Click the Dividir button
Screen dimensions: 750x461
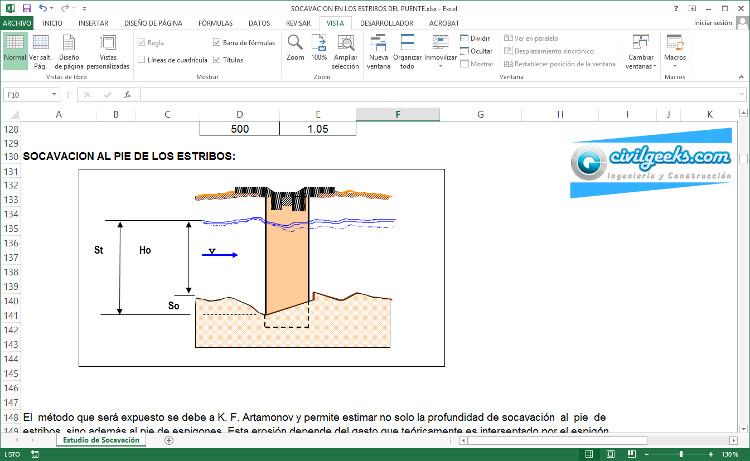click(476, 38)
